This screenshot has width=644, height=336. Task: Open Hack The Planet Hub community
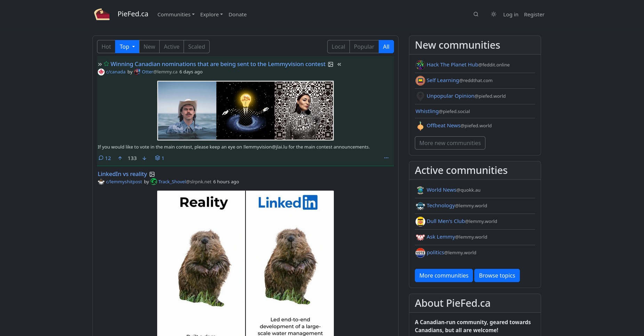coord(468,65)
